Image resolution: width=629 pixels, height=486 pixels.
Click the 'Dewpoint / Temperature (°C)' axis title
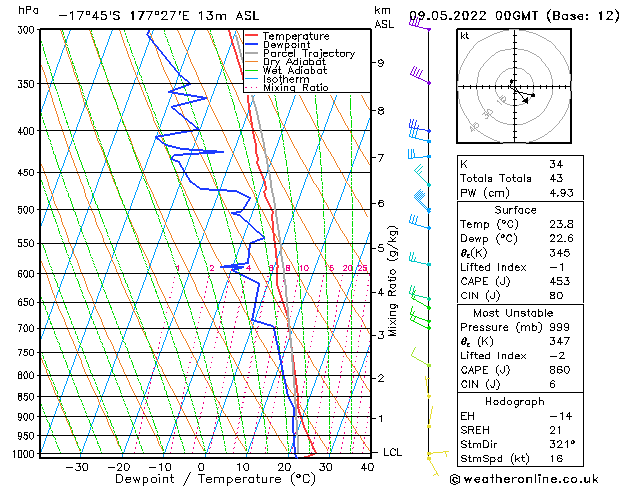[215, 479]
